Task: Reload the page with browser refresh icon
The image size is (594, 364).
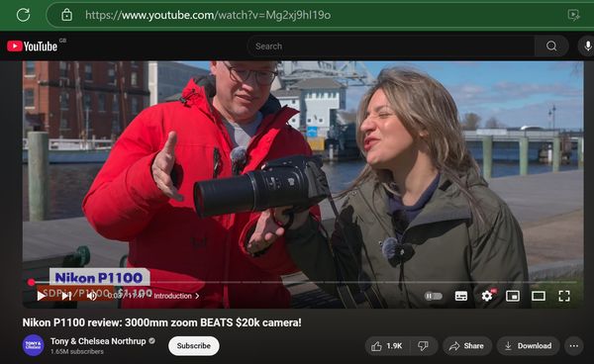Action: 23,15
